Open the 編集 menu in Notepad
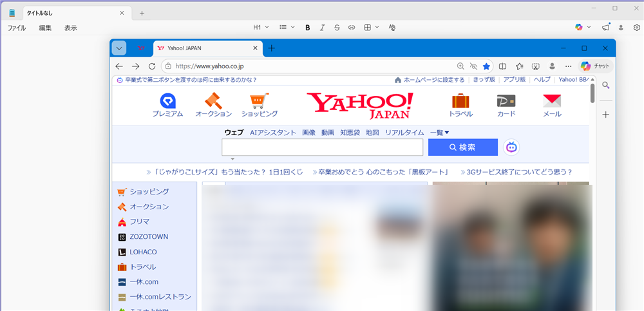This screenshot has height=311, width=644. point(45,28)
